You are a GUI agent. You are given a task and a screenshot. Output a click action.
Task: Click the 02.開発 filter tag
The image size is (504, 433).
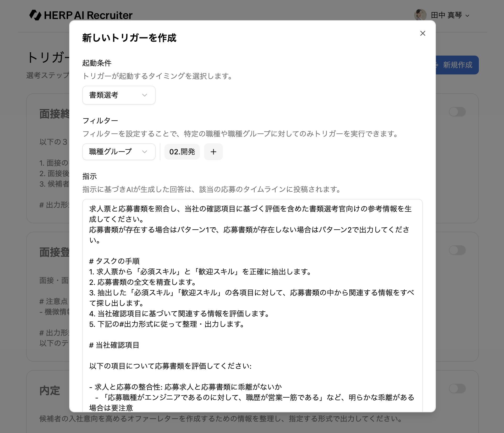coord(182,152)
